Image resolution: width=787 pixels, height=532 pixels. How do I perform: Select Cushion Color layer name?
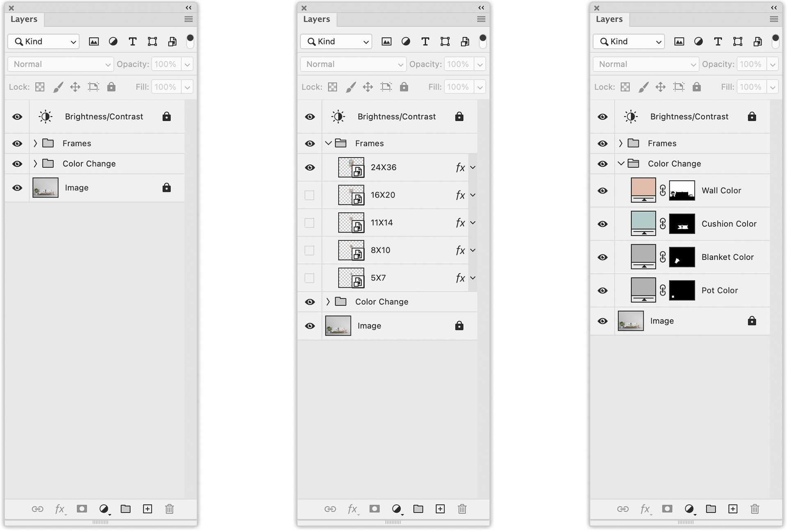pos(729,224)
